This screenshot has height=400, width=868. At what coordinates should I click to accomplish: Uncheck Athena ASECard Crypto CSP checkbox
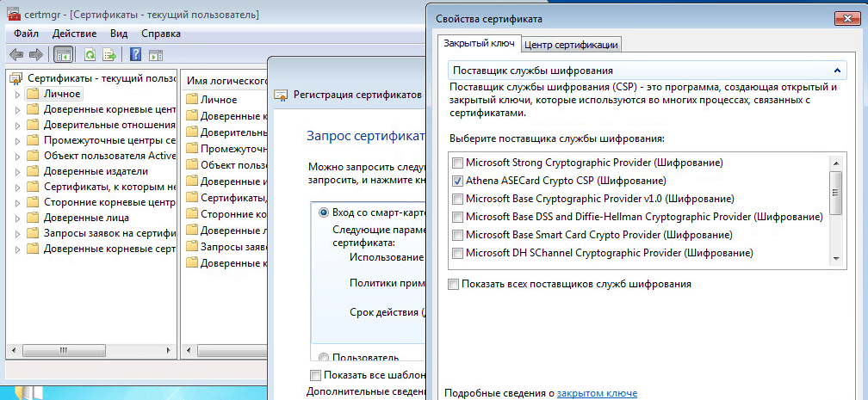point(457,181)
